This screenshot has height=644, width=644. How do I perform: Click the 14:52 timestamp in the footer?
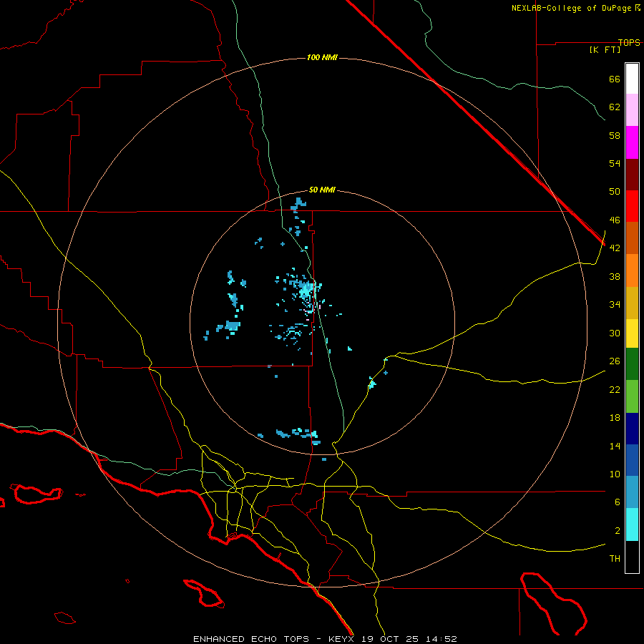coord(442,638)
